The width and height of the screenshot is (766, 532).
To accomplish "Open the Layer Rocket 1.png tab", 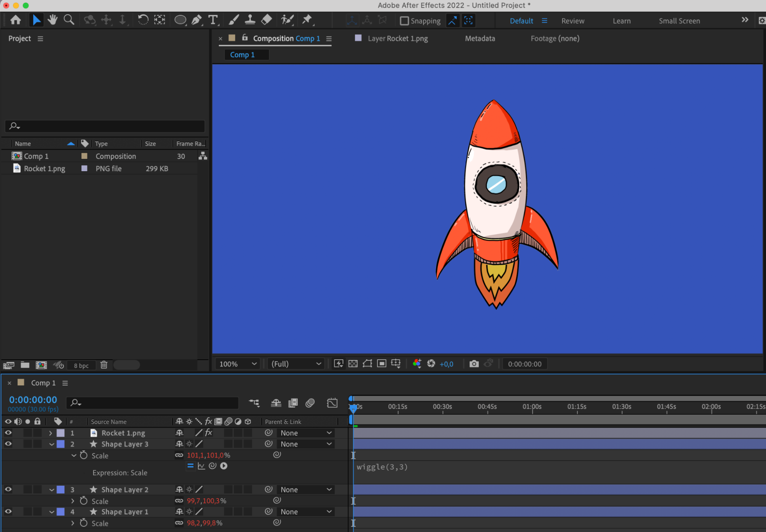I will (397, 38).
